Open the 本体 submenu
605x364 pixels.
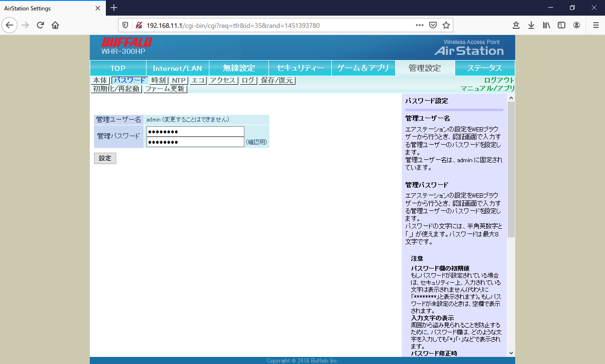pos(100,80)
